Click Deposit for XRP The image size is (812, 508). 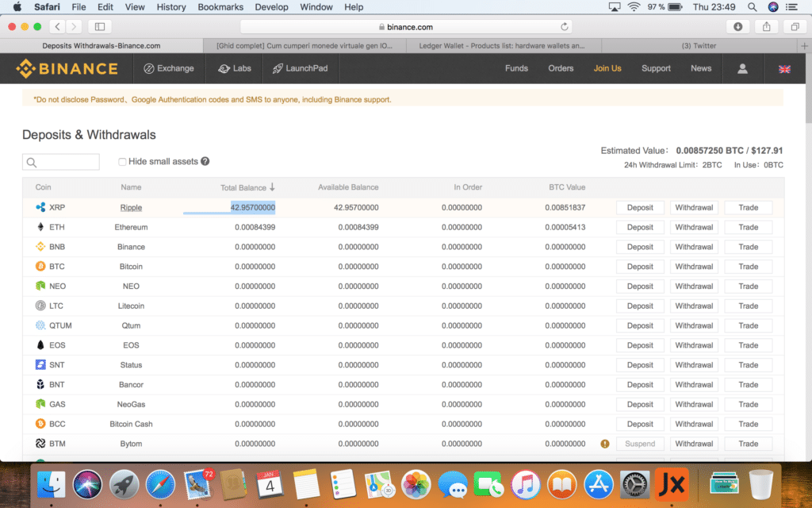click(x=640, y=207)
